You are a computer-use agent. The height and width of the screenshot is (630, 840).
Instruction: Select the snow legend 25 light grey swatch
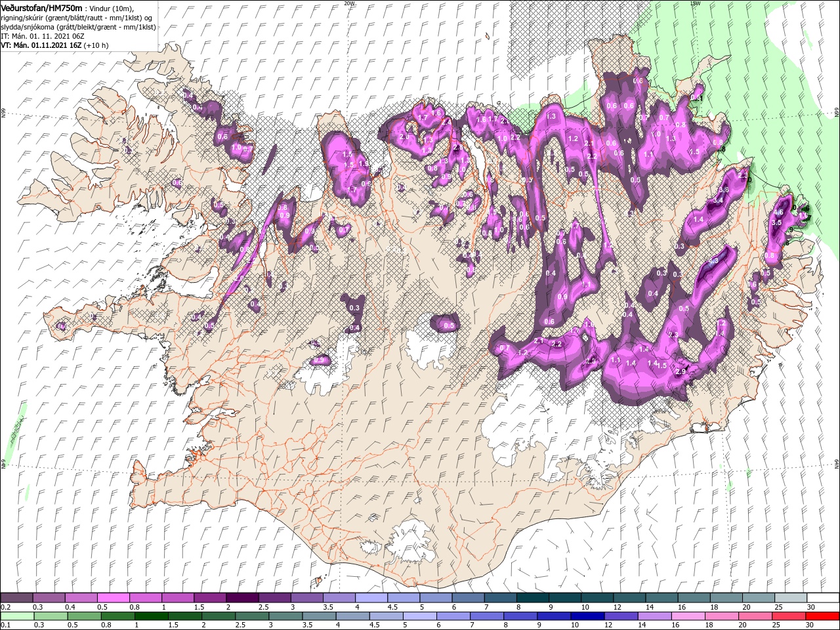coord(791,597)
